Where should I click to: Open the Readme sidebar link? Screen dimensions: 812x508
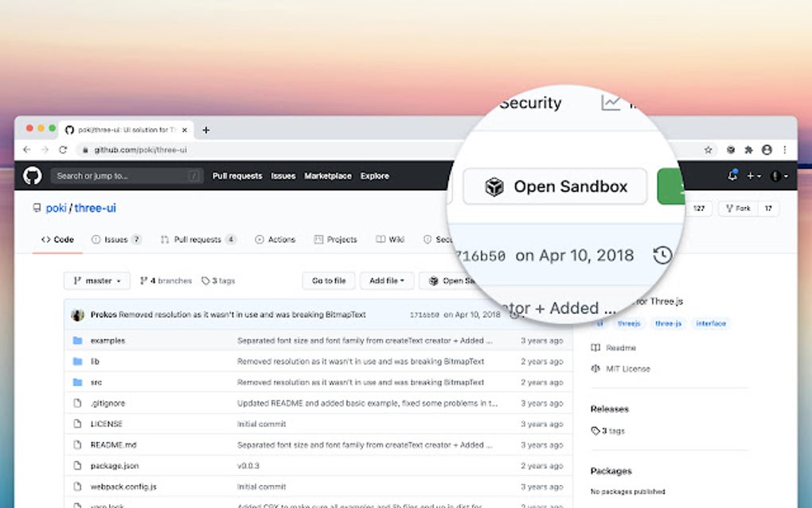pos(614,347)
